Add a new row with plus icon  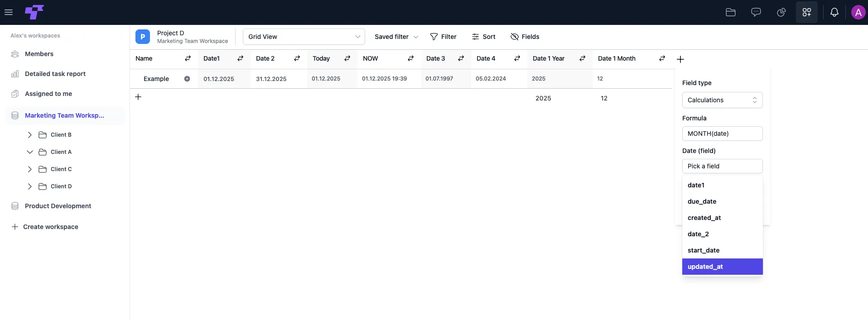[138, 97]
